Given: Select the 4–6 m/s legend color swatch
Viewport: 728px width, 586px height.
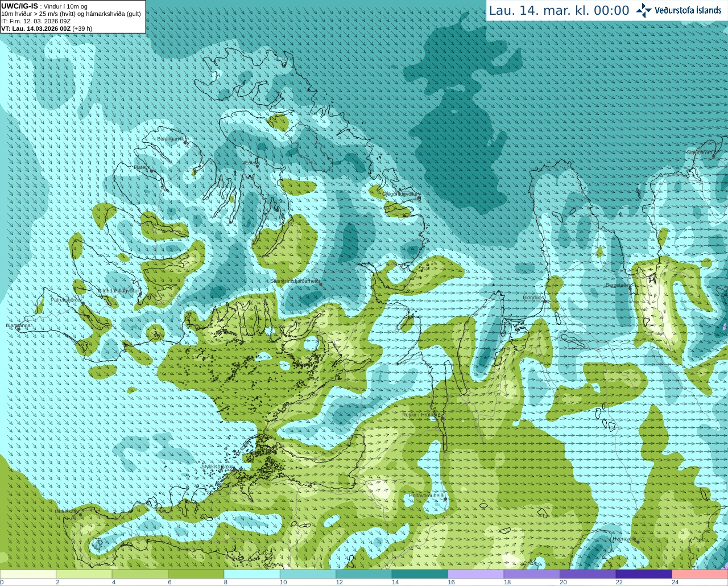Looking at the screenshot, I should pyautogui.click(x=140, y=574).
